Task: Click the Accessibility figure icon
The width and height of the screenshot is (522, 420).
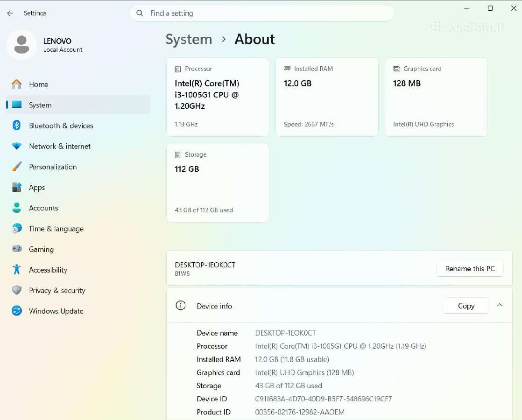Action: click(x=17, y=270)
